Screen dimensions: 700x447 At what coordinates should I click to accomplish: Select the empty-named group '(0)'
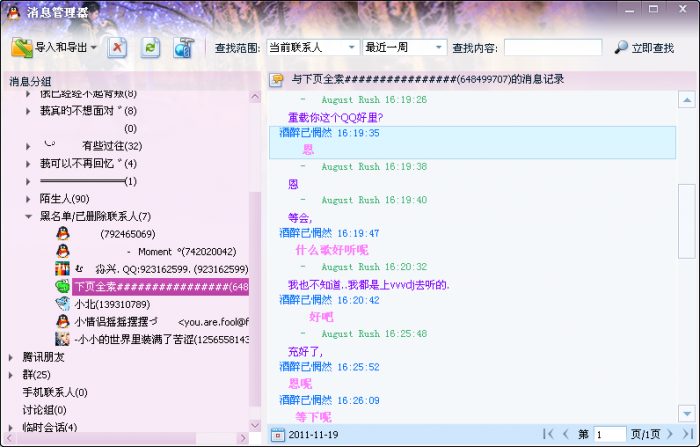[x=130, y=129]
